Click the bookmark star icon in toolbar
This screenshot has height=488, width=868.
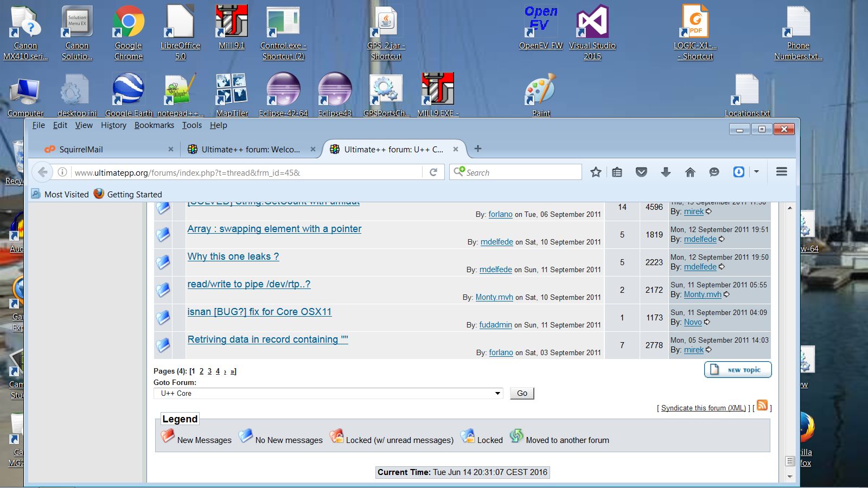[x=596, y=172]
